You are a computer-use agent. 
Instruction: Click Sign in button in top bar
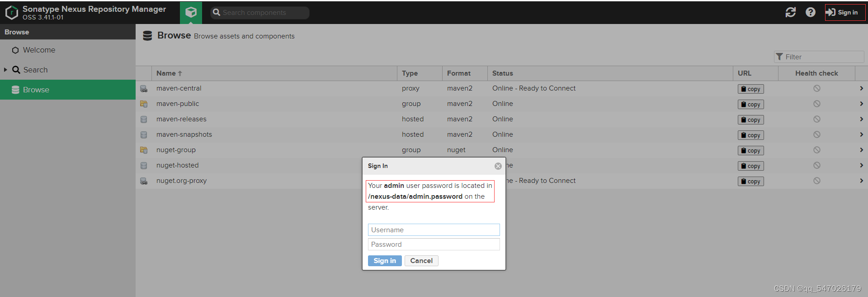pyautogui.click(x=844, y=13)
